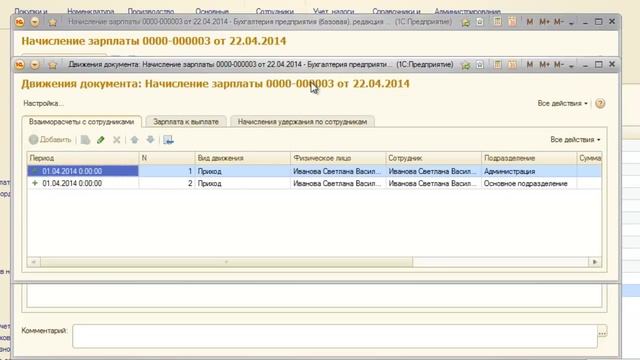The height and width of the screenshot is (360, 640).
Task: Open the Все действия dropdown in the table toolbar
Action: pyautogui.click(x=575, y=140)
